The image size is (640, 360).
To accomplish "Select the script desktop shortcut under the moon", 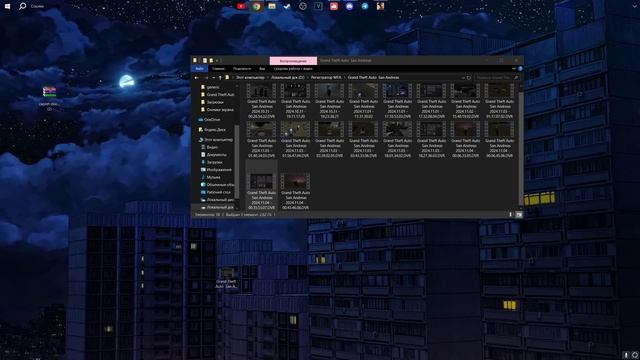I will pyautogui.click(x=49, y=98).
